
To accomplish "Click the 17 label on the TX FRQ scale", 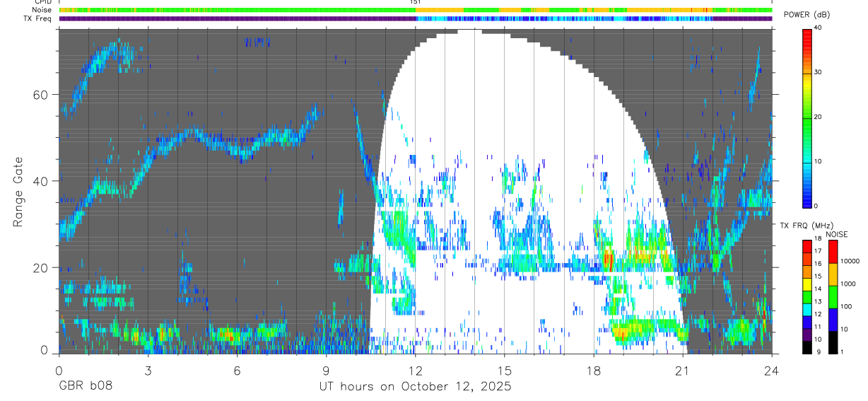I will 818,251.
